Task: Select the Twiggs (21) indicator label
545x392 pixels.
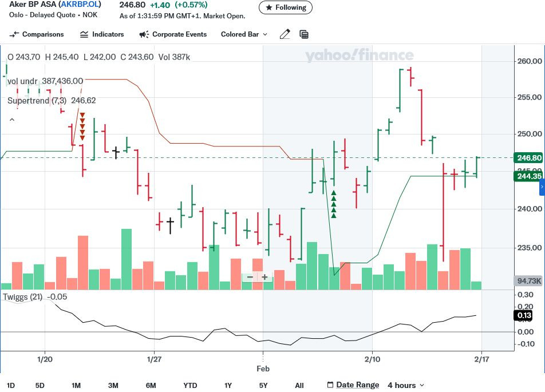Action: pos(22,297)
